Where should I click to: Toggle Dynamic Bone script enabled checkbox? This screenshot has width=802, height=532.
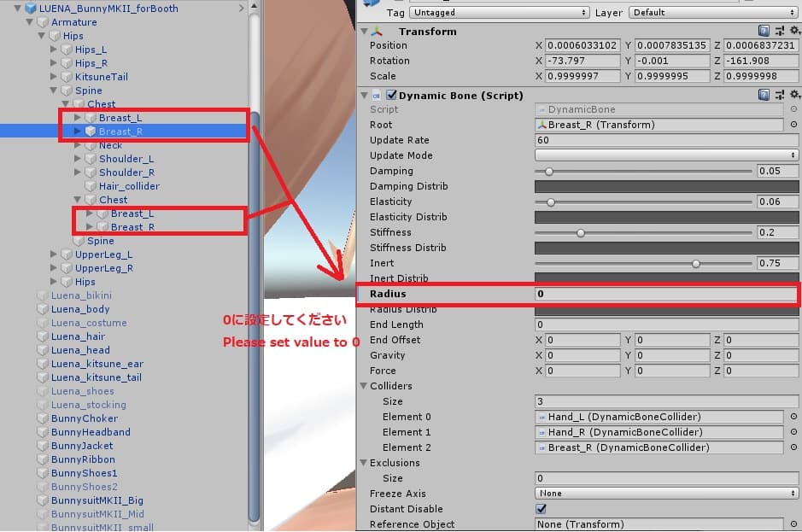click(391, 95)
